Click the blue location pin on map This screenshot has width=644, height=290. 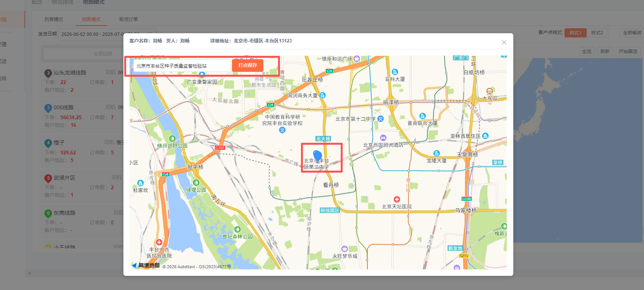point(317,156)
